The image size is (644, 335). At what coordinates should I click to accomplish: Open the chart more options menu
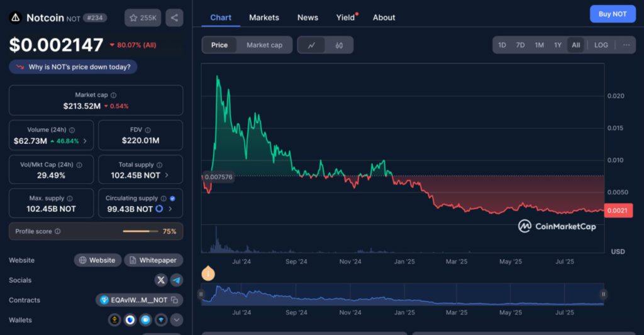point(626,45)
